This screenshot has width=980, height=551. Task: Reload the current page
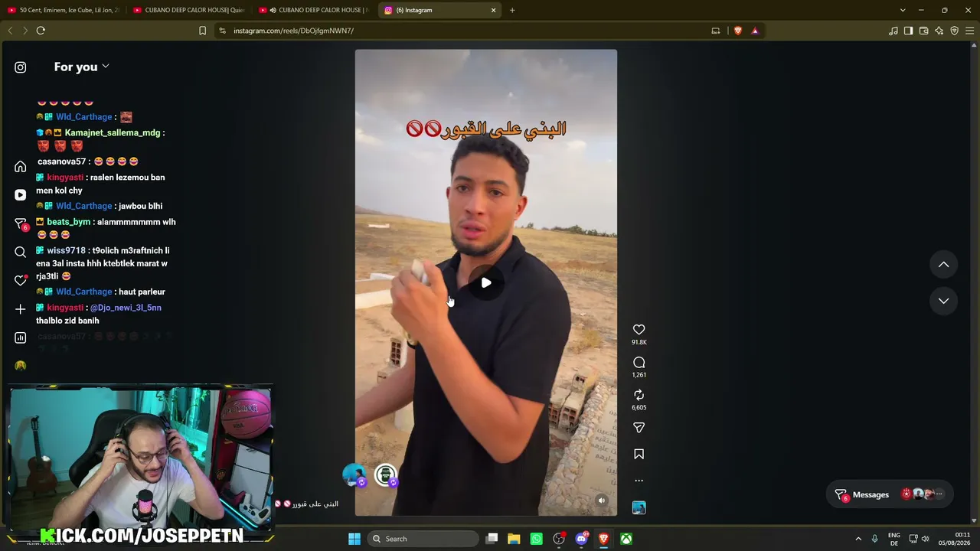(41, 31)
